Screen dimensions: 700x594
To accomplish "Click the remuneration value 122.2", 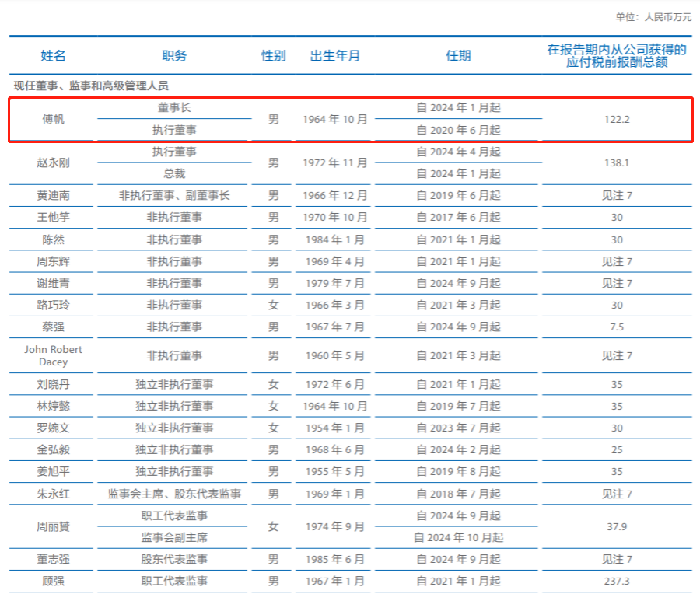I will (617, 120).
